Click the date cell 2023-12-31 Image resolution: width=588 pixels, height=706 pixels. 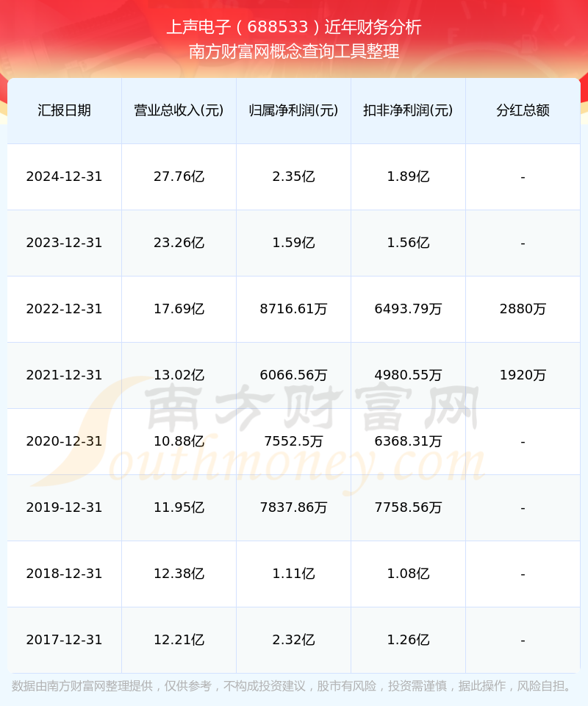pos(65,243)
